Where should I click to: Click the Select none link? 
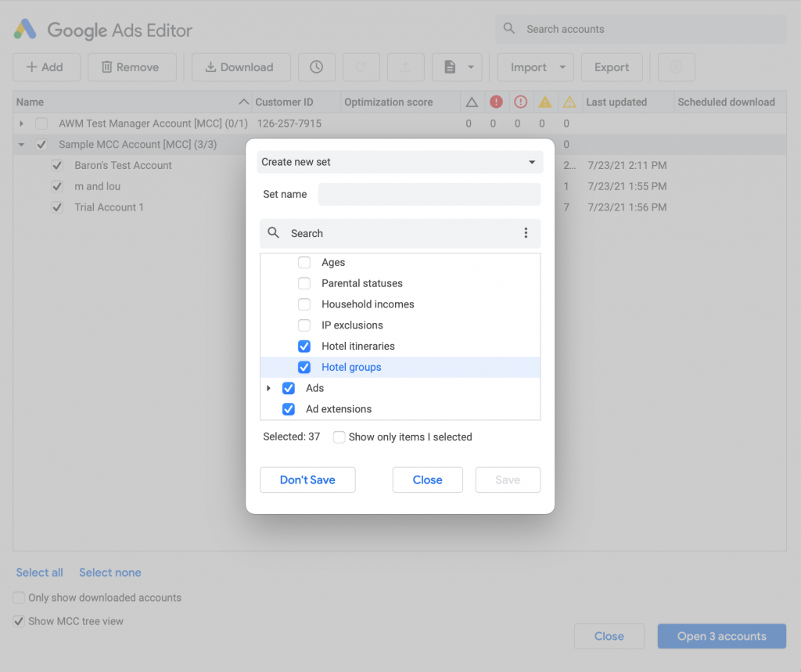point(110,573)
